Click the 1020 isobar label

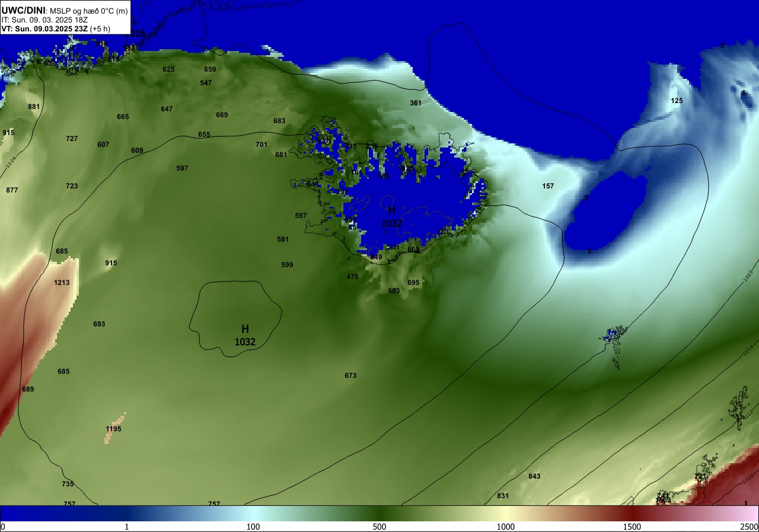click(x=748, y=275)
